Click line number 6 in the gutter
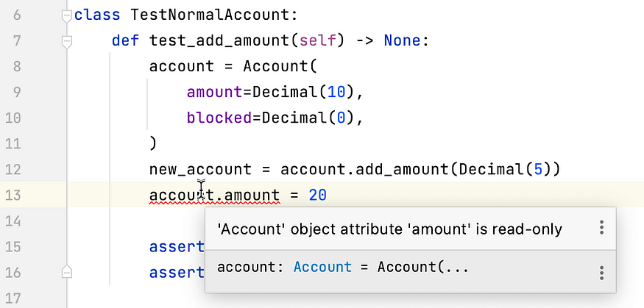644x308 pixels. pos(17,15)
